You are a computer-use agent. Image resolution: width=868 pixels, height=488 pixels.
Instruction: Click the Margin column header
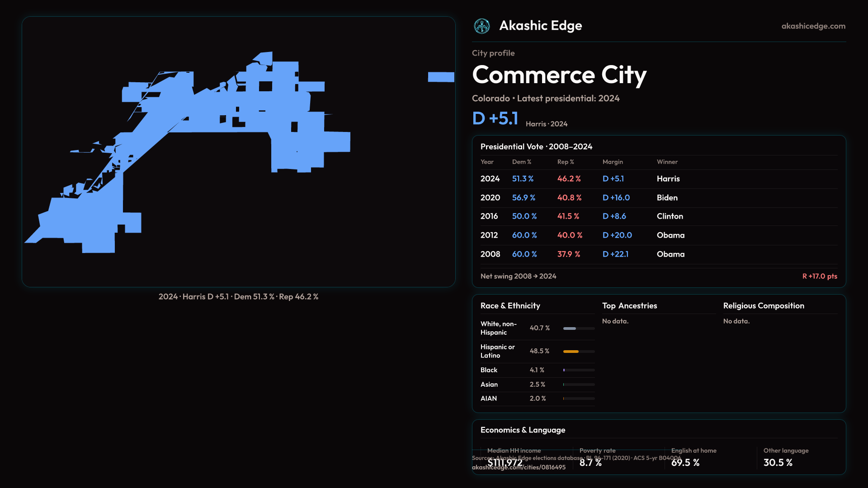pos(613,162)
